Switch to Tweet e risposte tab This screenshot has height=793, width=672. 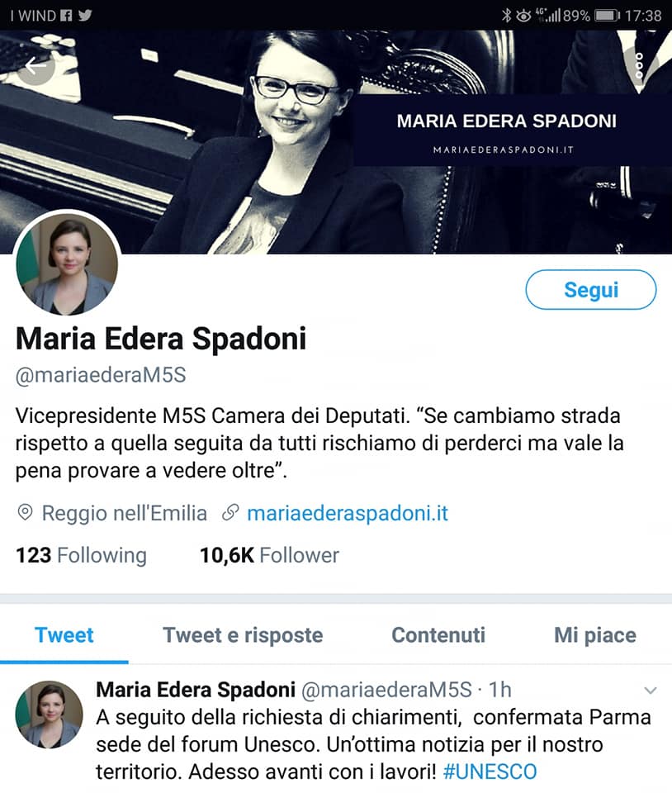(243, 635)
